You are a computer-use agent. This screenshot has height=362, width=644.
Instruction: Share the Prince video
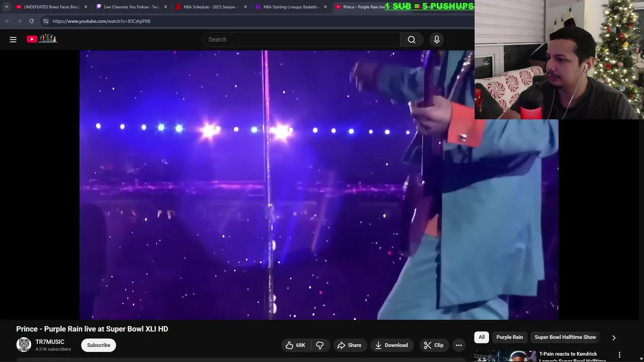[349, 345]
